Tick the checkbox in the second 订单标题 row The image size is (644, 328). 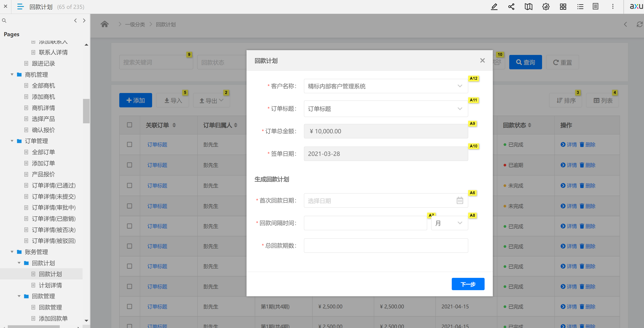coord(130,165)
